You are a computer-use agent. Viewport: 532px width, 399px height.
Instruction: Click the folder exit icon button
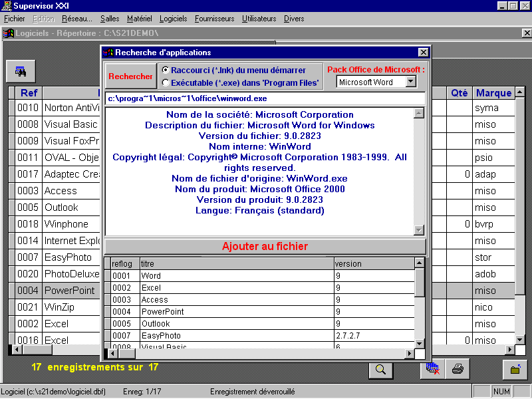point(515,369)
